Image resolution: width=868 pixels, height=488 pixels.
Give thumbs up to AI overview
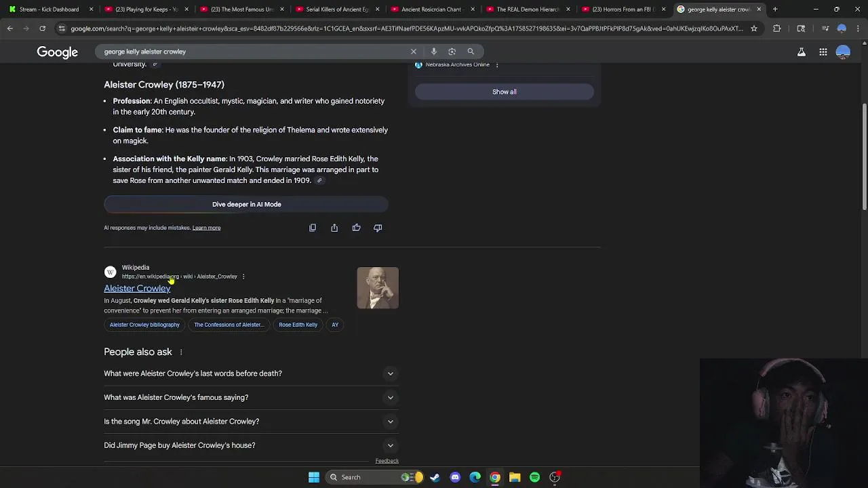point(356,228)
